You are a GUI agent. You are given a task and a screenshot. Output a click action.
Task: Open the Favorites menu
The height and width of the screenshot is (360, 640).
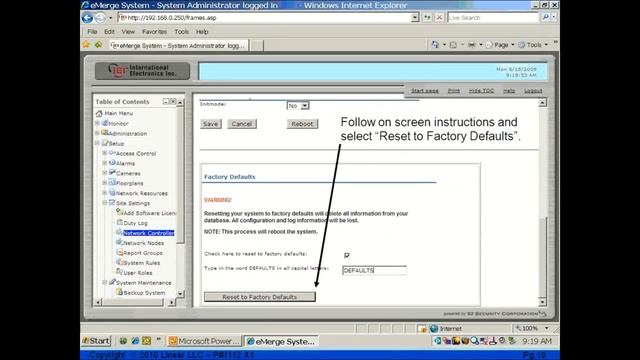[154, 31]
